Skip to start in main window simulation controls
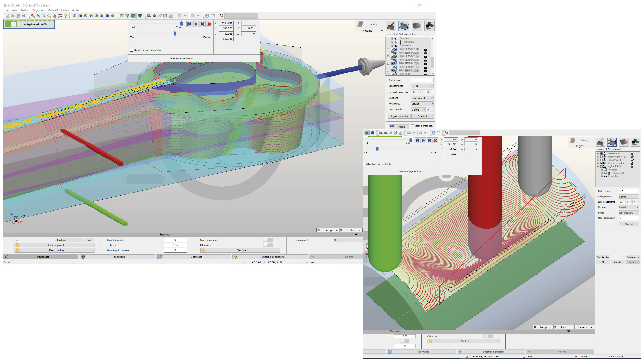 click(190, 24)
